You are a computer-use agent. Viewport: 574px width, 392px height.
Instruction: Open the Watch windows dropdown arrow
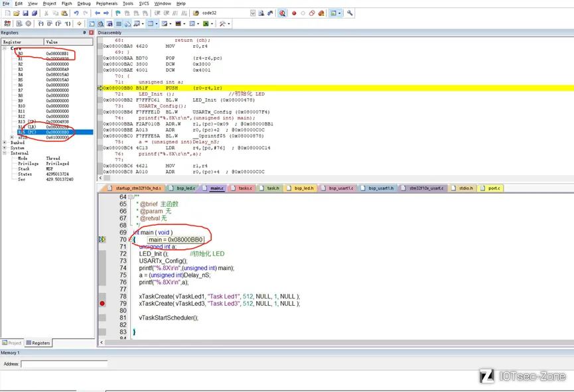tap(143, 23)
